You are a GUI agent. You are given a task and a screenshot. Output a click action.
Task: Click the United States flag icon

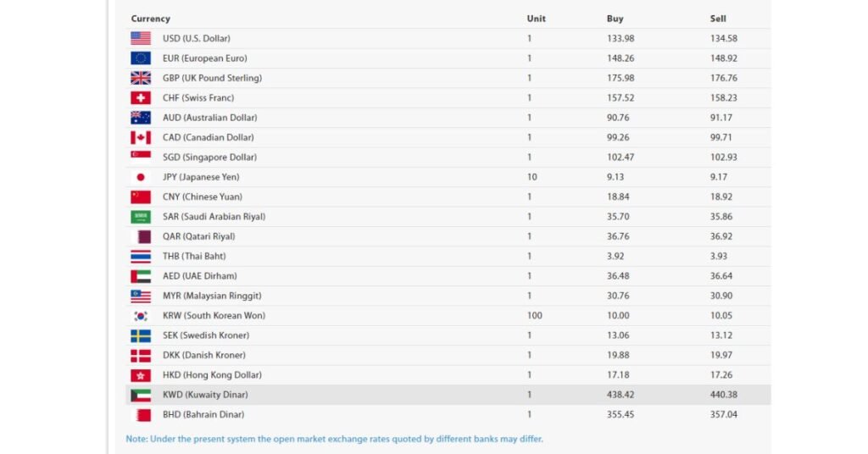click(x=141, y=38)
